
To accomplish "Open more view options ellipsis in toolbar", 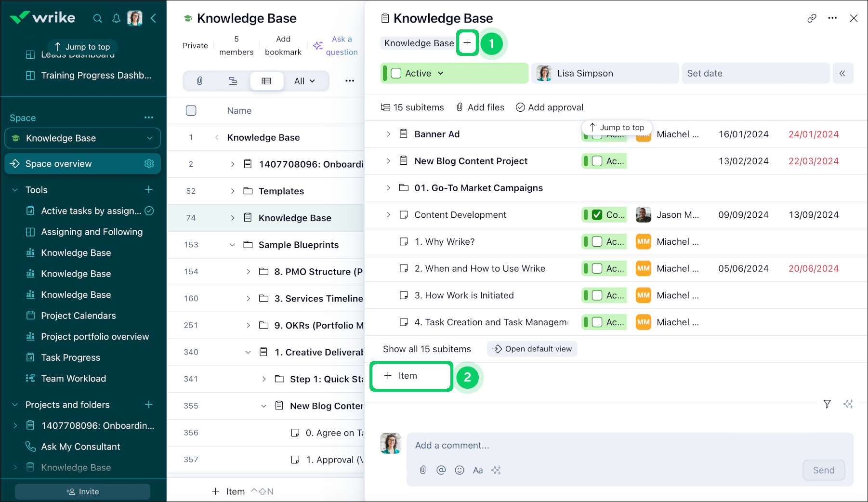I will click(x=350, y=81).
